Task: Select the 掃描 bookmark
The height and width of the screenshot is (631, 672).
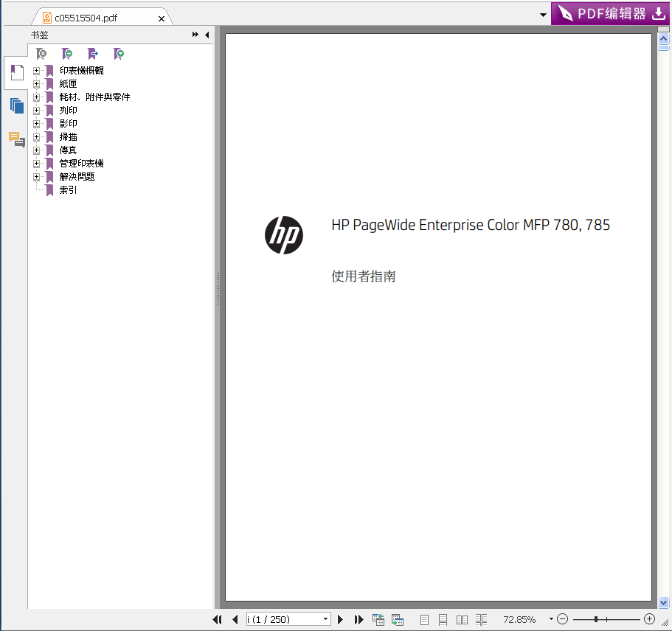Action: pyautogui.click(x=68, y=137)
